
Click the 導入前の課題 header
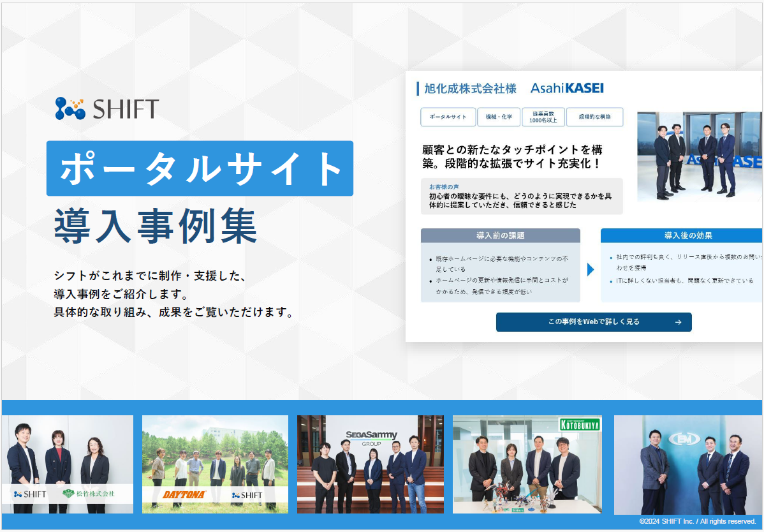(500, 235)
